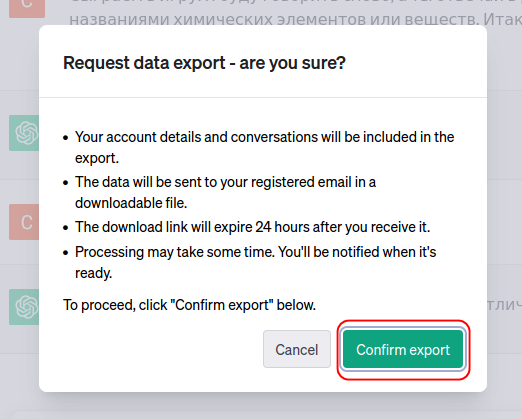The image size is (522, 419).
Task: Click the dimmed Russian text above the dialog
Action: click(x=295, y=19)
